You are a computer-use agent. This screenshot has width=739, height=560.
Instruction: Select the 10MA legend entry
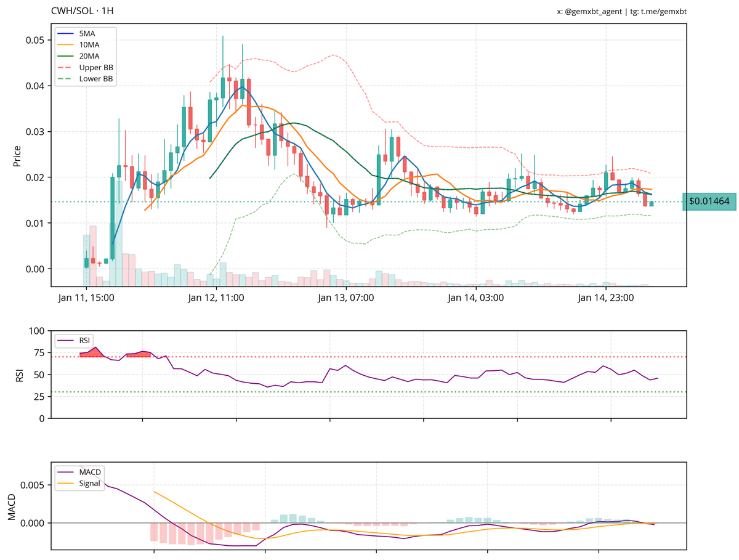click(x=78, y=44)
